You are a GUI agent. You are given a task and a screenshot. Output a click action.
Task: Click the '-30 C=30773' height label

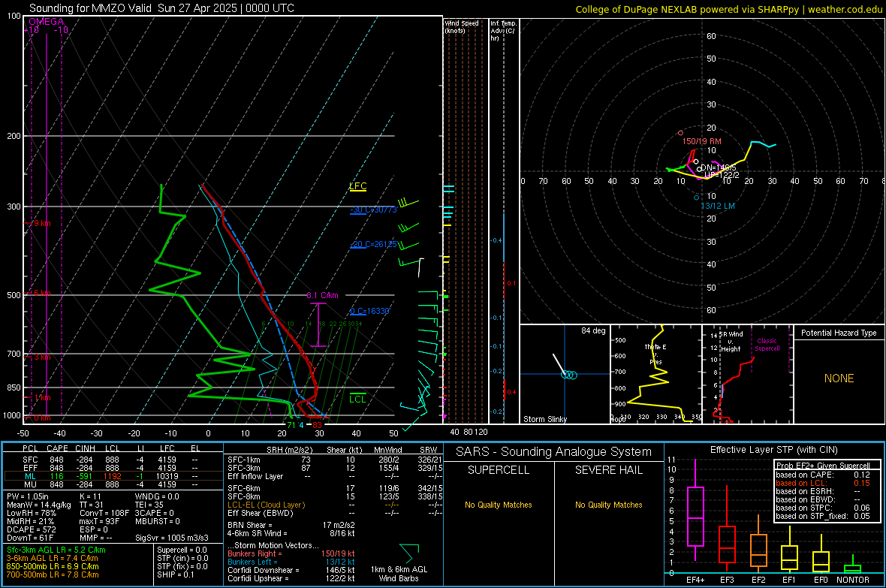coord(373,210)
